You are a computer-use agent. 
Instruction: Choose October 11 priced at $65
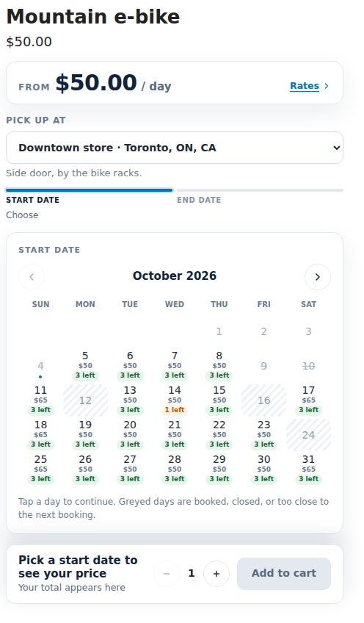[x=40, y=400]
